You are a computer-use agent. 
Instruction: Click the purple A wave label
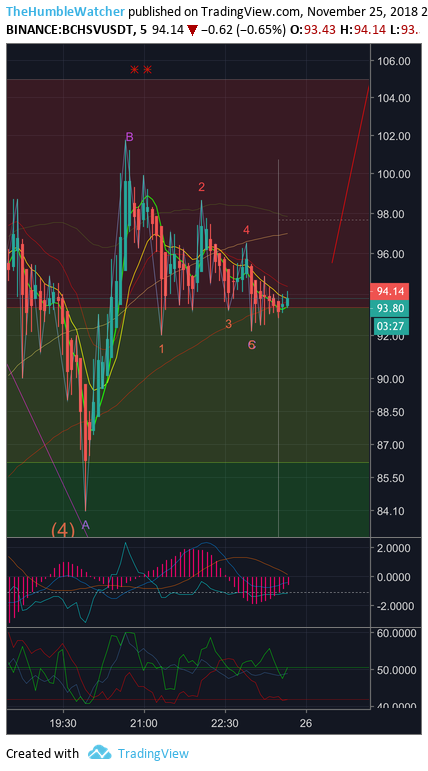pos(85,525)
